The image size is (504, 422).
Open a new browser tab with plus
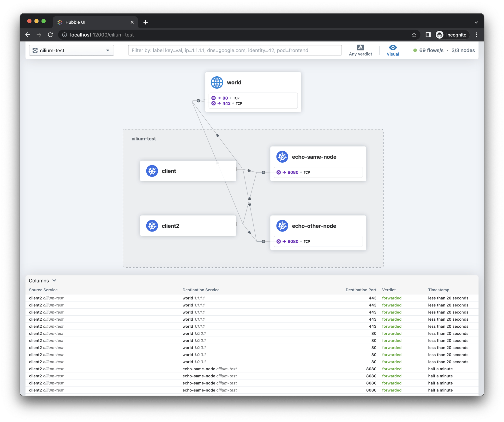click(145, 22)
